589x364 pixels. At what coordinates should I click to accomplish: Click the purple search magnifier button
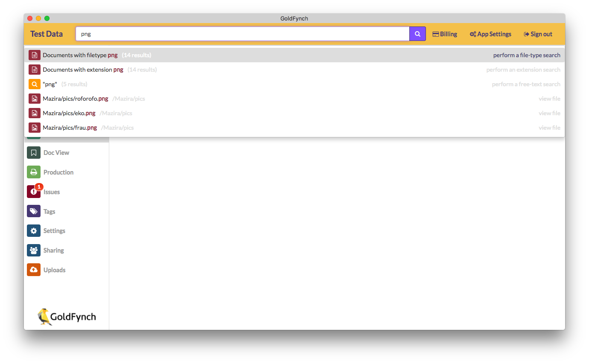417,33
